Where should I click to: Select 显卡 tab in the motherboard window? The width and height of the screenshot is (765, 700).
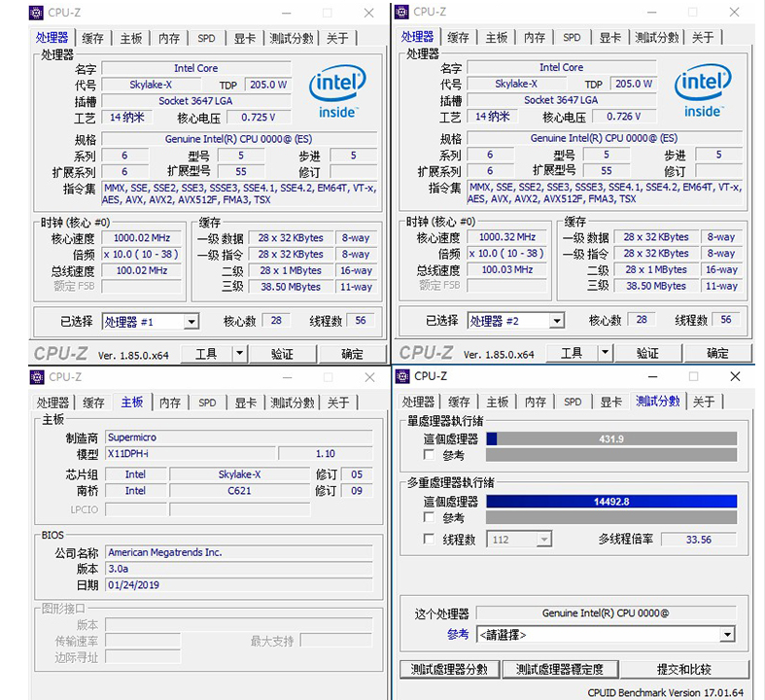245,402
